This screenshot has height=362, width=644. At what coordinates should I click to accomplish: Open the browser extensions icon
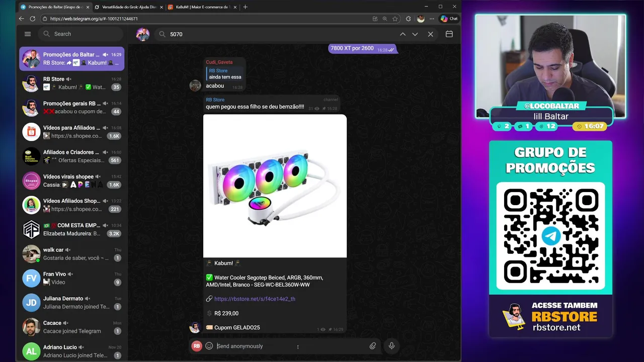[x=409, y=19]
